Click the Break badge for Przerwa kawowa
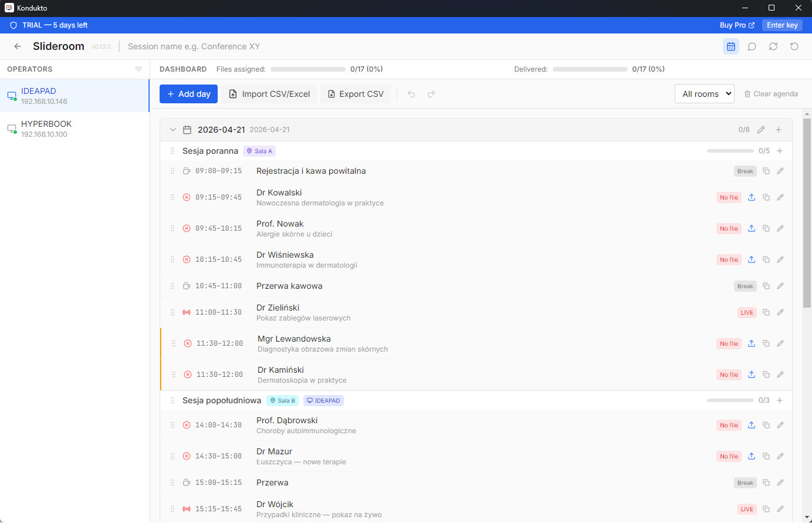The width and height of the screenshot is (812, 523). 745,286
